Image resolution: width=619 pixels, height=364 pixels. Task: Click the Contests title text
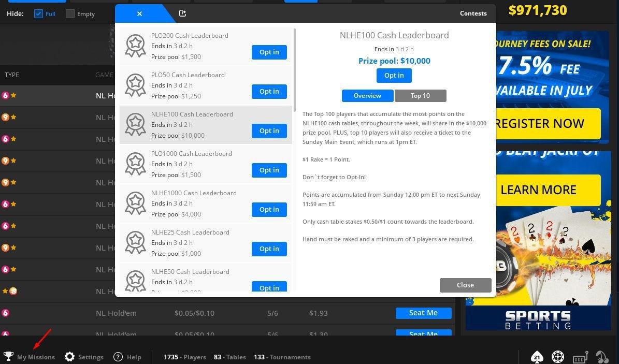point(473,13)
